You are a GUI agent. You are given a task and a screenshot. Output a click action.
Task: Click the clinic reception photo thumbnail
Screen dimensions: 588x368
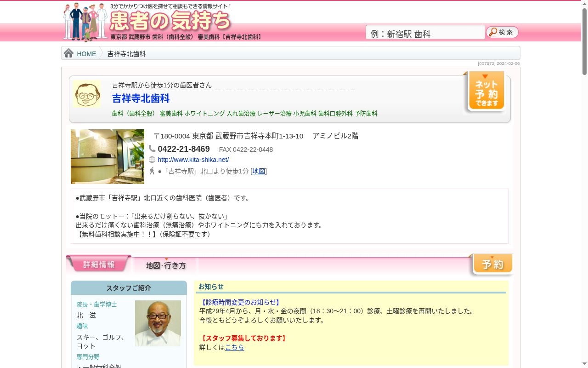(107, 156)
